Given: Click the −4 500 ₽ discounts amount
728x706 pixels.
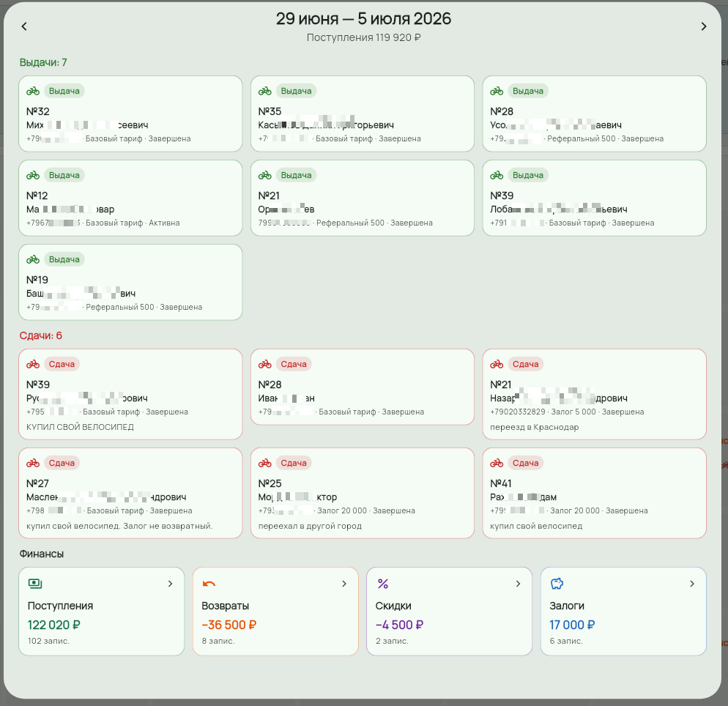Looking at the screenshot, I should 399,625.
